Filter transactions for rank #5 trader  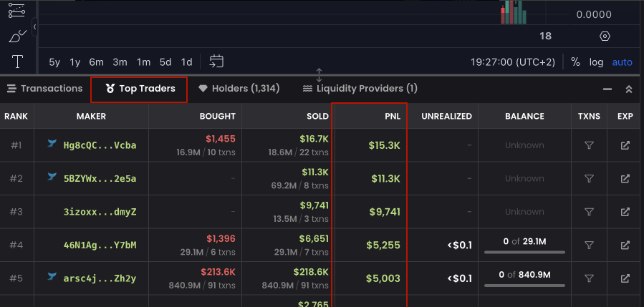coord(589,278)
